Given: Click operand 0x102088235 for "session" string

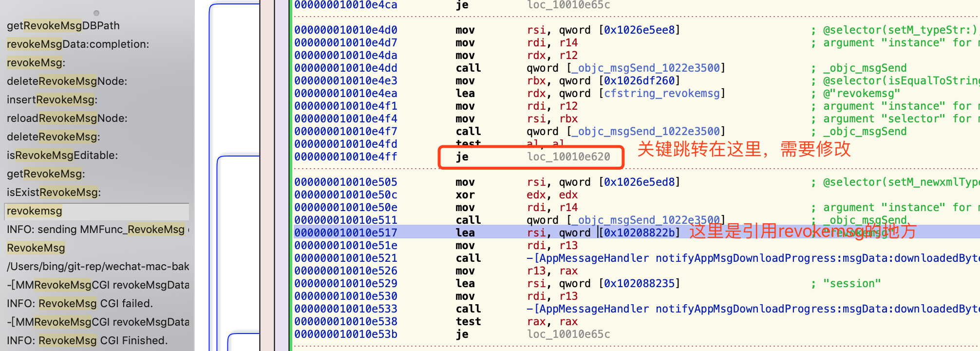Looking at the screenshot, I should click(x=640, y=283).
